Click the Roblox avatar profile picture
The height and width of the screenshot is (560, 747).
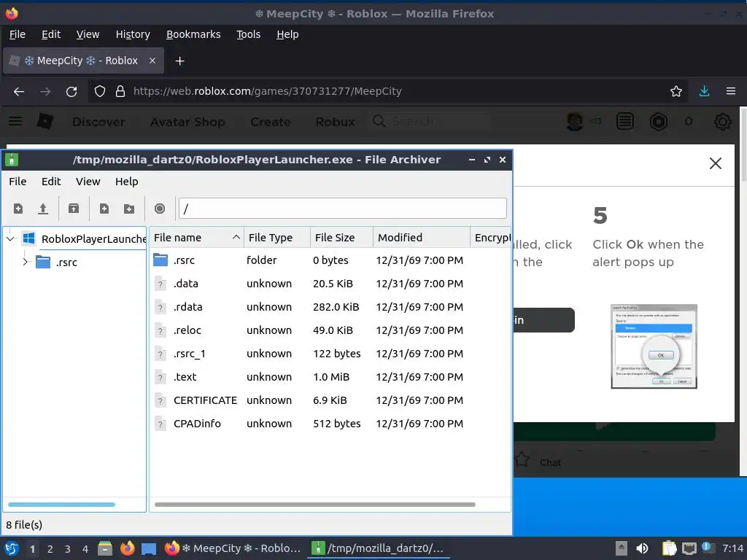click(575, 122)
